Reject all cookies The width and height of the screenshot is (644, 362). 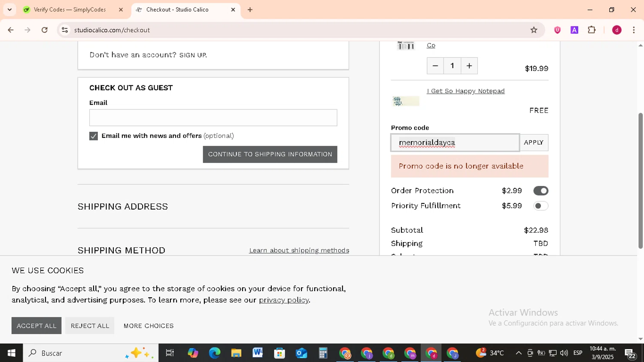point(90,325)
